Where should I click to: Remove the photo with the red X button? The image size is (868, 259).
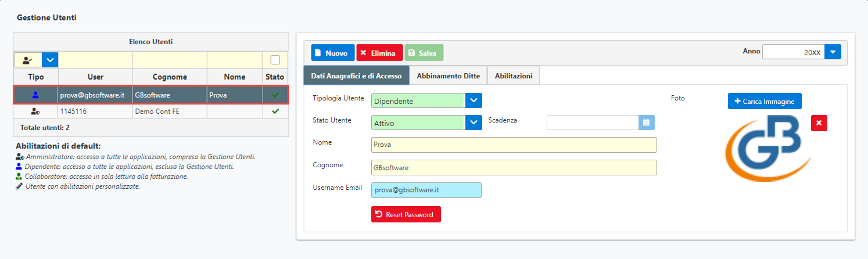(x=819, y=123)
